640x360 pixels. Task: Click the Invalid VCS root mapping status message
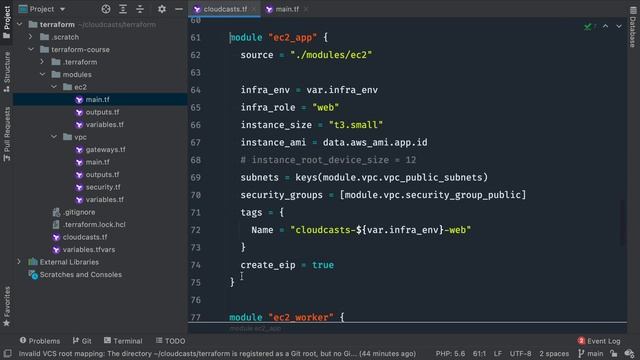pos(217,353)
